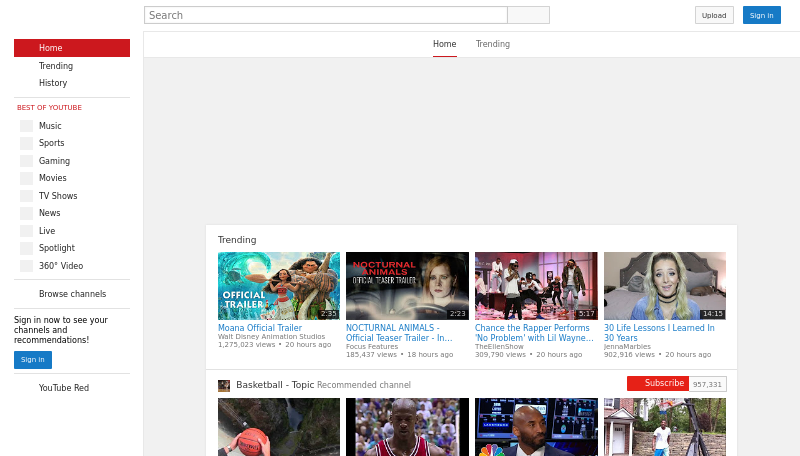Open the TV Shows link
Image resolution: width=800 pixels, height=456 pixels.
click(x=58, y=196)
